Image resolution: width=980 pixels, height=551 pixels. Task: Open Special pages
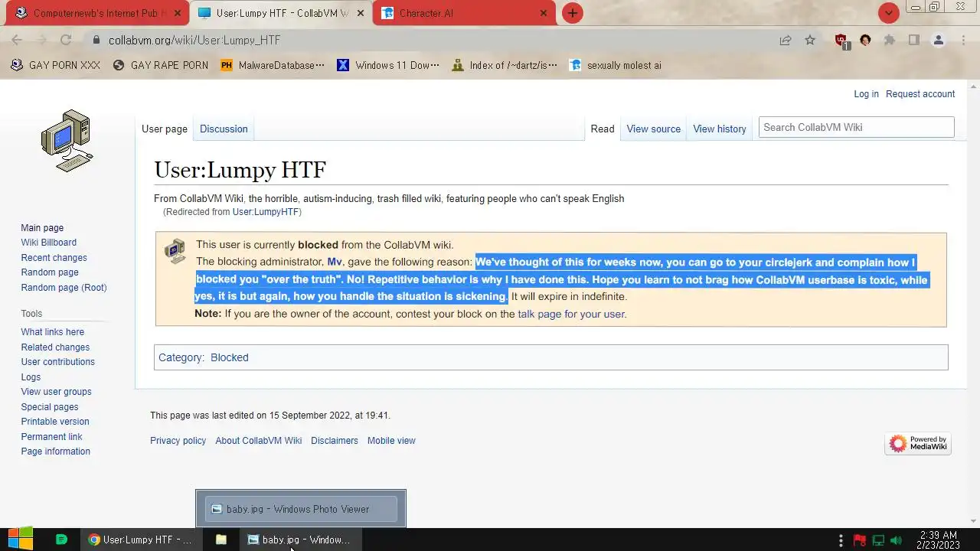[49, 407]
